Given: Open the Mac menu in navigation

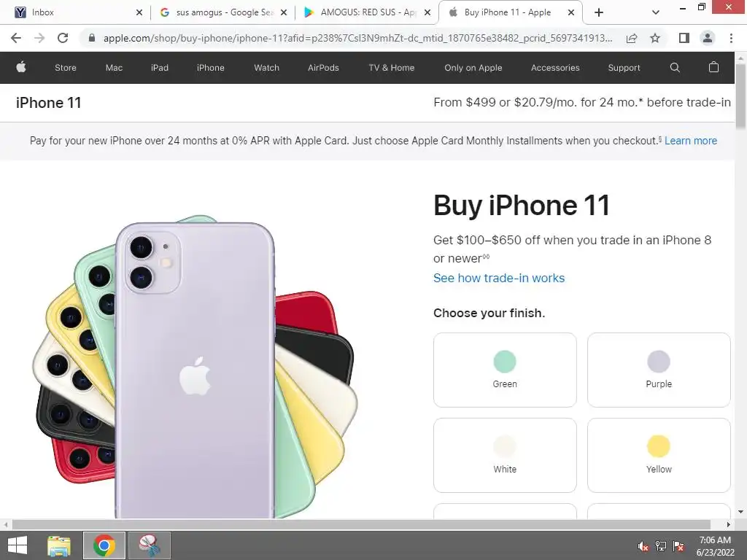Looking at the screenshot, I should coord(114,68).
